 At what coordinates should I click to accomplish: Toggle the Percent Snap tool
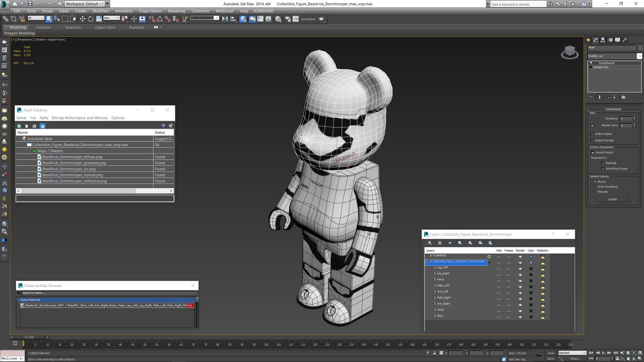point(168,19)
